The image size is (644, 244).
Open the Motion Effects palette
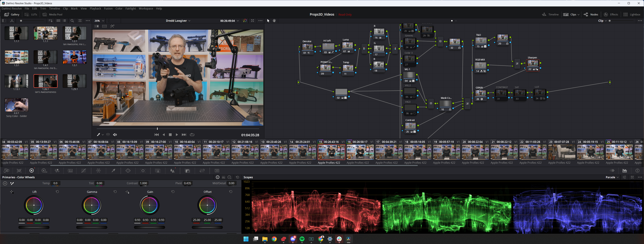(70, 170)
